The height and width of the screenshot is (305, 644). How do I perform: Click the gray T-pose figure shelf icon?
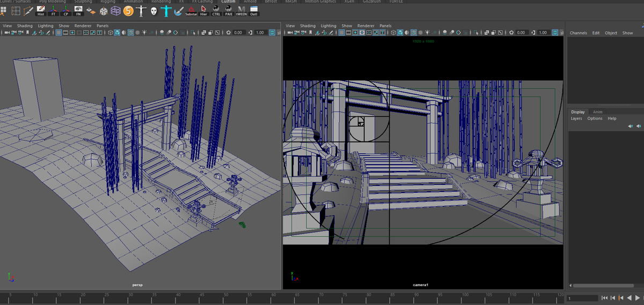[141, 11]
